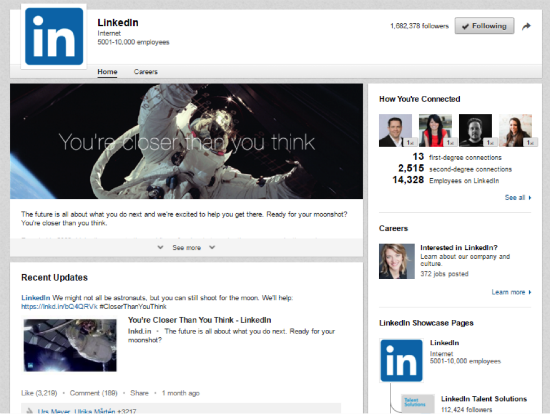The image size is (550, 414).
Task: Open the lnkd.in shortened URL in update
Action: coord(59,307)
